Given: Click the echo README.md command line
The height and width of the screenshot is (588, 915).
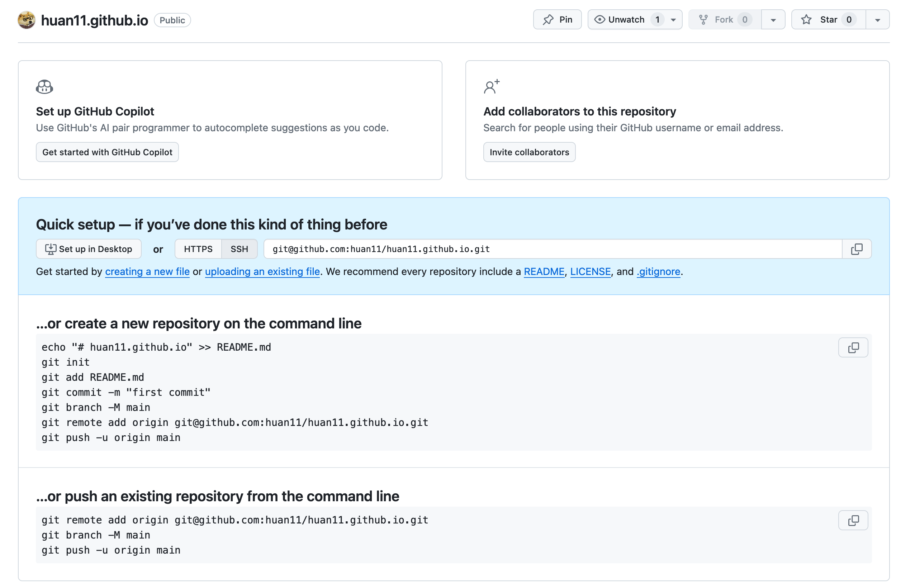Looking at the screenshot, I should click(156, 347).
